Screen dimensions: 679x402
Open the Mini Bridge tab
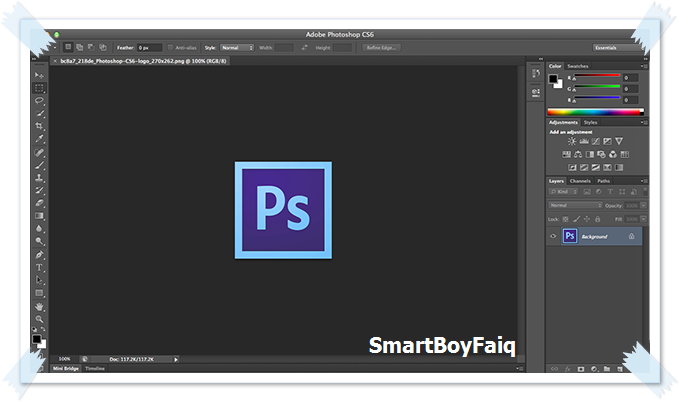click(66, 369)
